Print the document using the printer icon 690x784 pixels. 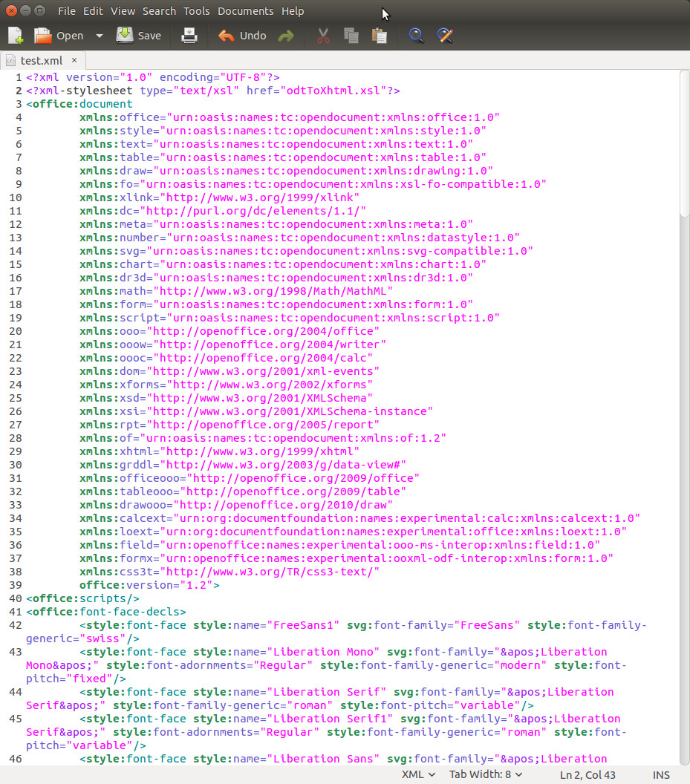pyautogui.click(x=189, y=36)
